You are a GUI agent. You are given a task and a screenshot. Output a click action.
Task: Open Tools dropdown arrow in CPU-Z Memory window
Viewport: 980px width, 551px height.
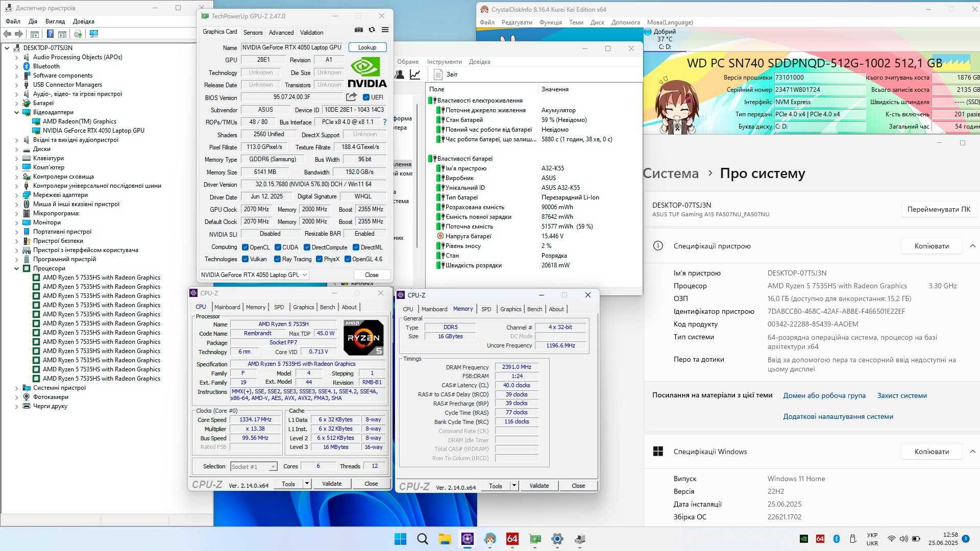514,486
